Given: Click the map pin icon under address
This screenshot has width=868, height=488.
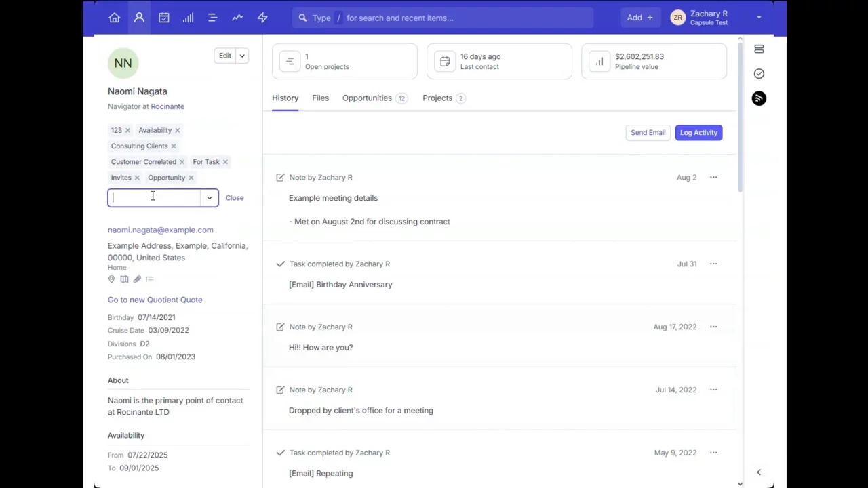Looking at the screenshot, I should (111, 279).
